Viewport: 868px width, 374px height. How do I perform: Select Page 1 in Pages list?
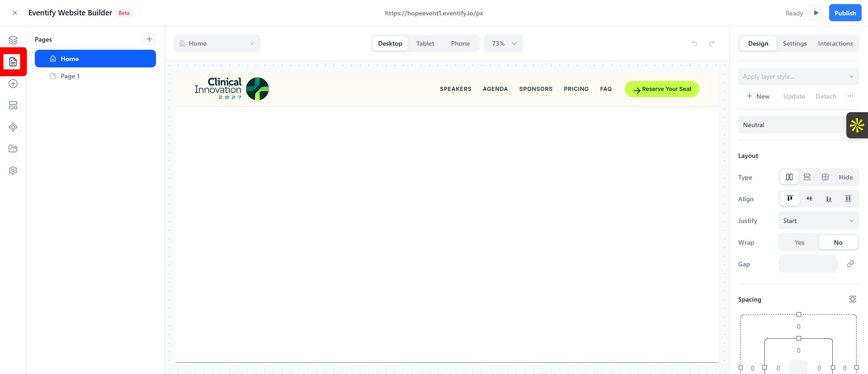pyautogui.click(x=95, y=76)
